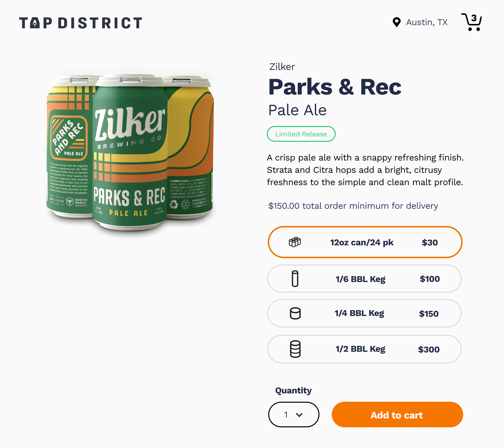Click the Tap District logo
The width and height of the screenshot is (504, 448).
[x=81, y=23]
